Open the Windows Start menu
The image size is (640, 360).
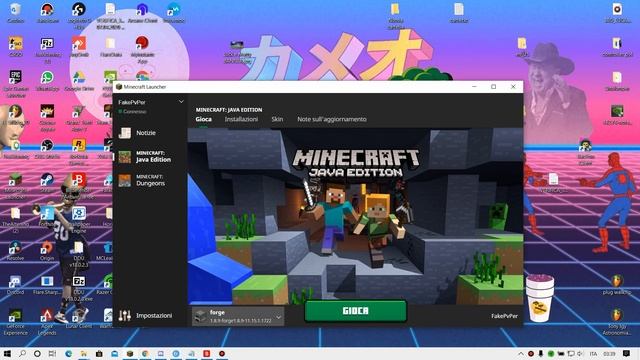[x=7, y=353]
